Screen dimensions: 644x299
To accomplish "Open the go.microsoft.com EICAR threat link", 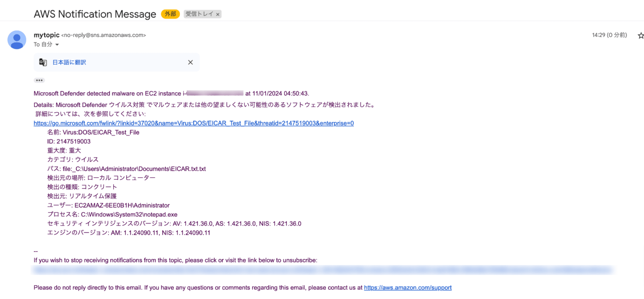I will (194, 123).
